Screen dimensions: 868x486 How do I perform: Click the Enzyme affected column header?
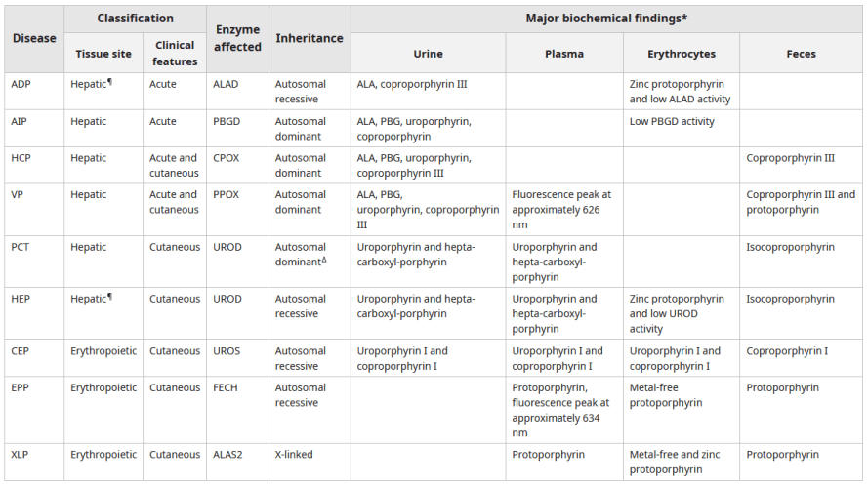click(x=237, y=38)
